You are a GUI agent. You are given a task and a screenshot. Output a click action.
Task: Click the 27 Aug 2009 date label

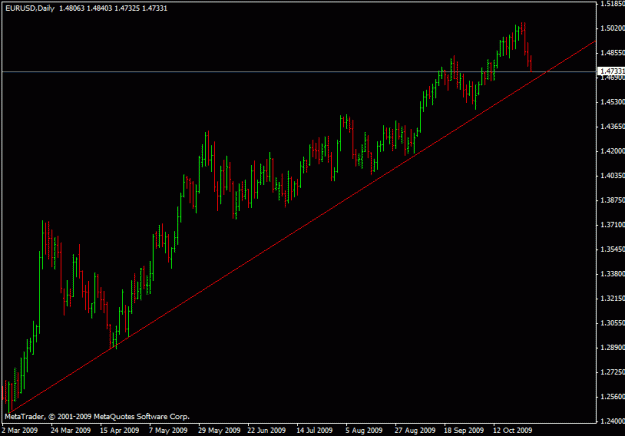(415, 430)
